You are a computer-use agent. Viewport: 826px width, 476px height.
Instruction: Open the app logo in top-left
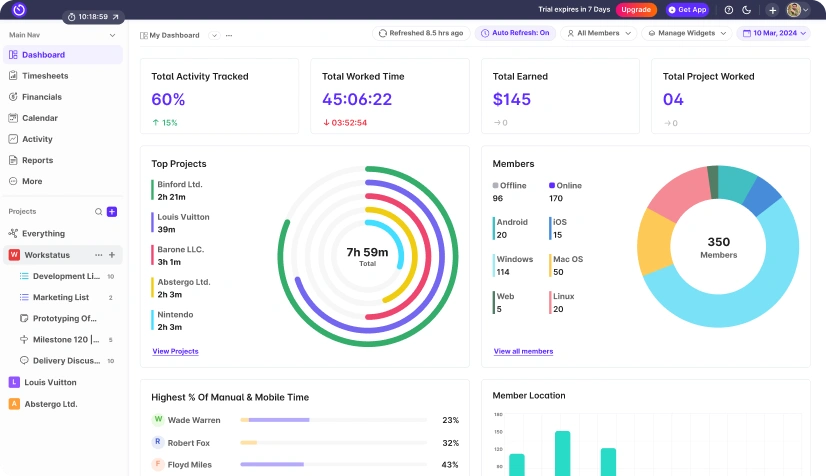18,10
